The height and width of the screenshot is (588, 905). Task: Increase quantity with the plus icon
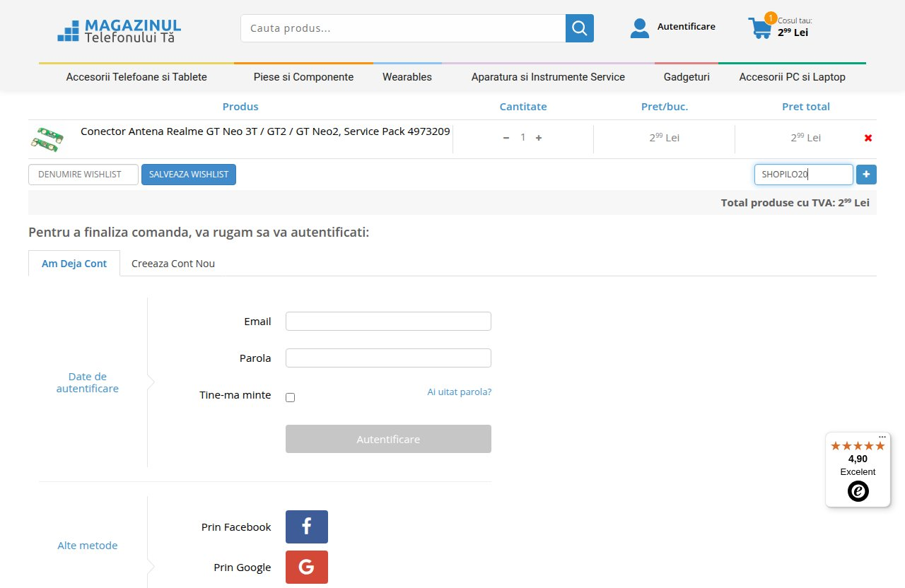pos(539,138)
